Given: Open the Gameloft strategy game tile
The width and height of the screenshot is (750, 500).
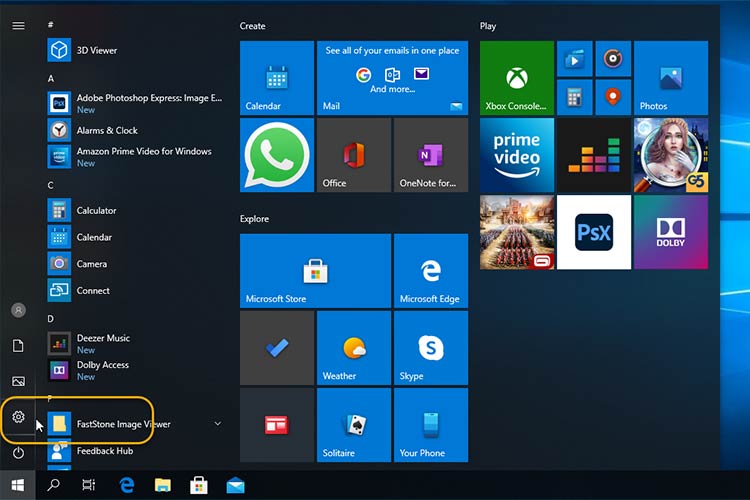Looking at the screenshot, I should pos(517,232).
